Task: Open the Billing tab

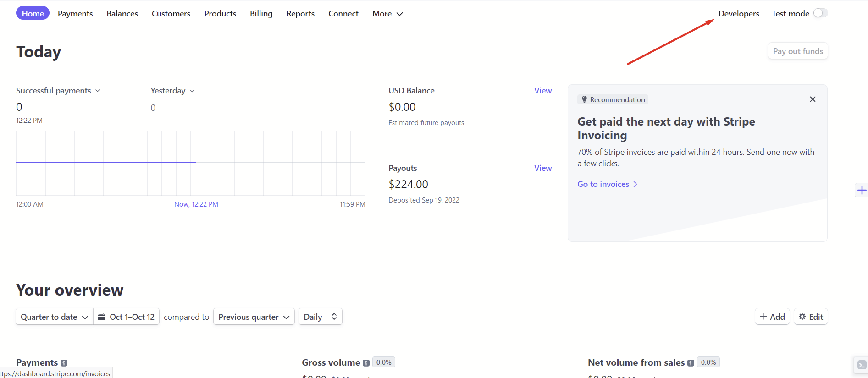Action: 261,14
